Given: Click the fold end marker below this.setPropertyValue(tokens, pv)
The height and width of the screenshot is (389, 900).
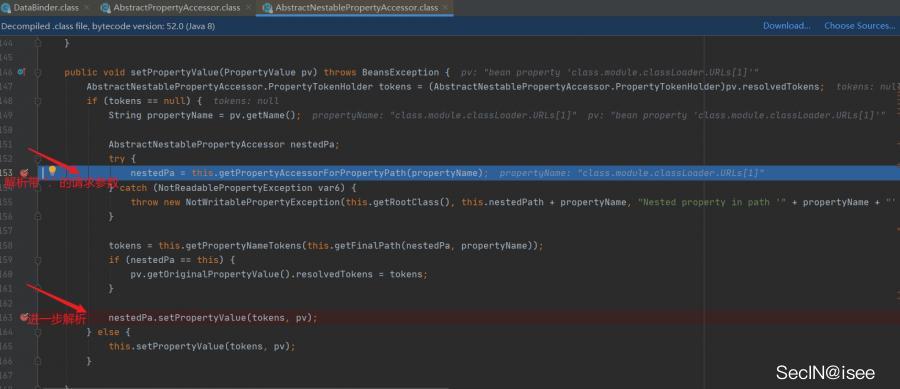Looking at the screenshot, I should (38, 361).
